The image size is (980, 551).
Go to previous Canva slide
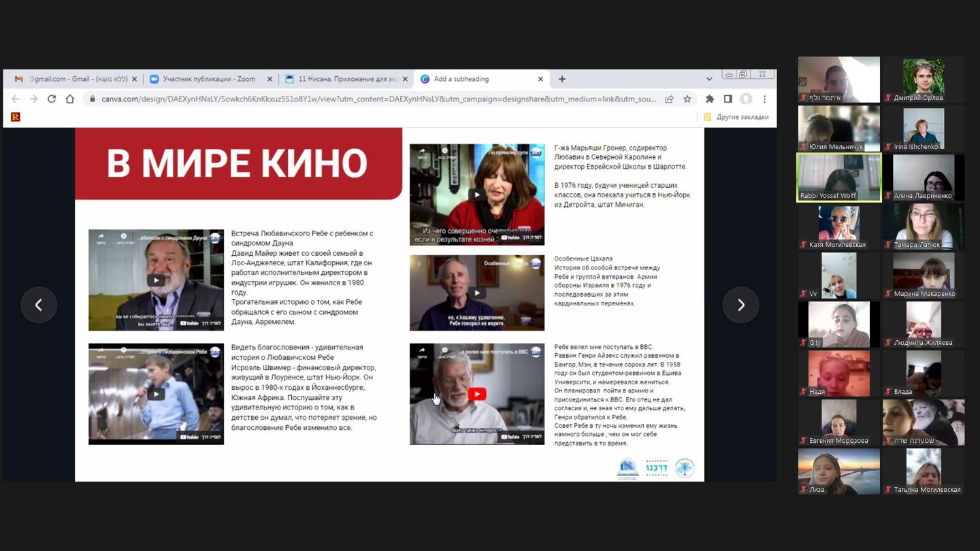pyautogui.click(x=39, y=305)
